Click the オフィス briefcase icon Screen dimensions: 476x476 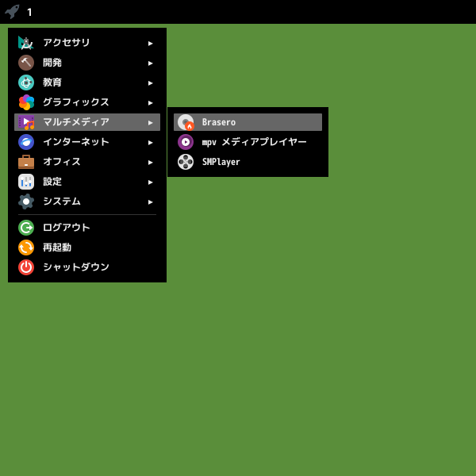click(x=26, y=162)
